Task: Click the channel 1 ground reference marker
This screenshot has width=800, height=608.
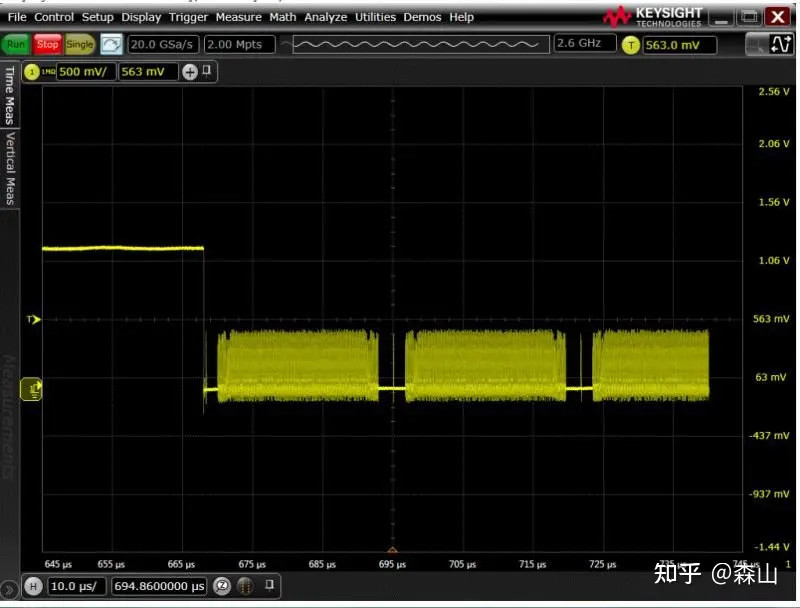Action: 32,390
